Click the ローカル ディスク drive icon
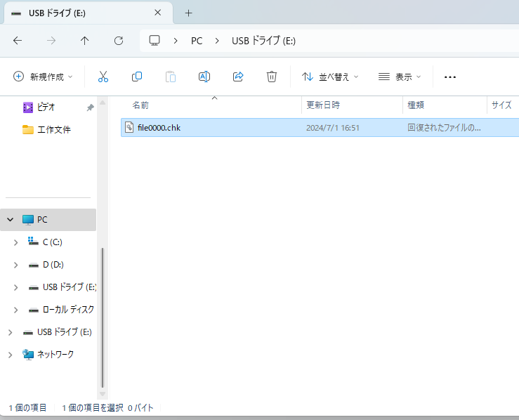The image size is (519, 420). coord(34,310)
